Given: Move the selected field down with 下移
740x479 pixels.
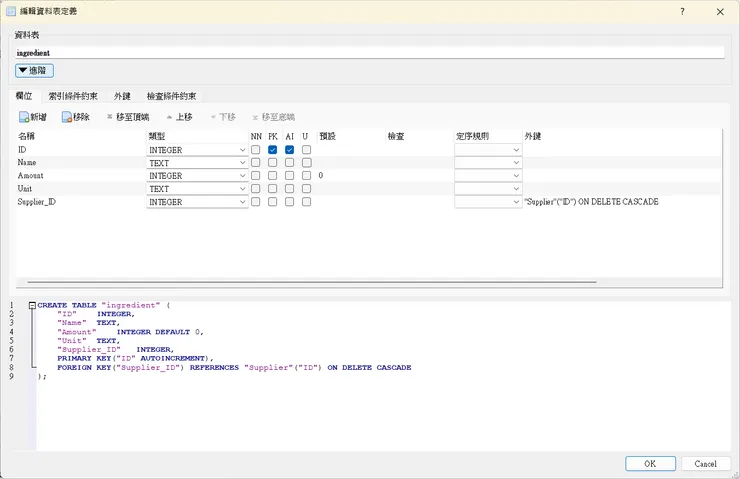Looking at the screenshot, I should click(x=223, y=117).
